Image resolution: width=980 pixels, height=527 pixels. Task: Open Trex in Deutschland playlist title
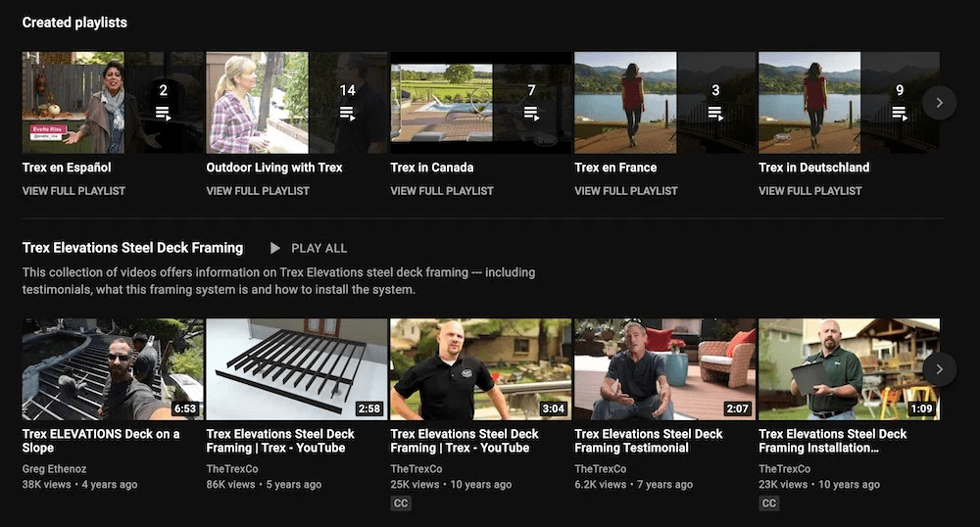pyautogui.click(x=813, y=168)
